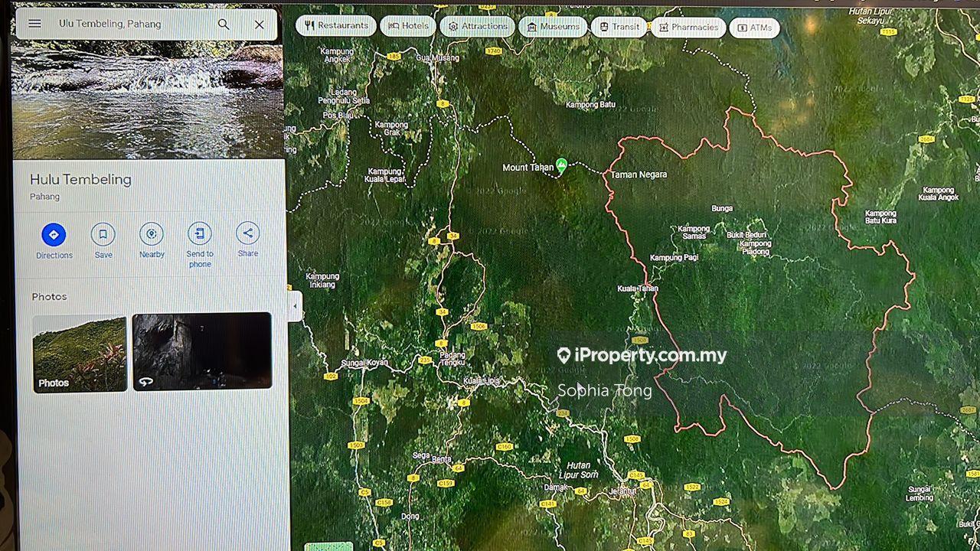Click the Nearby icon
The image size is (980, 551).
click(x=152, y=234)
